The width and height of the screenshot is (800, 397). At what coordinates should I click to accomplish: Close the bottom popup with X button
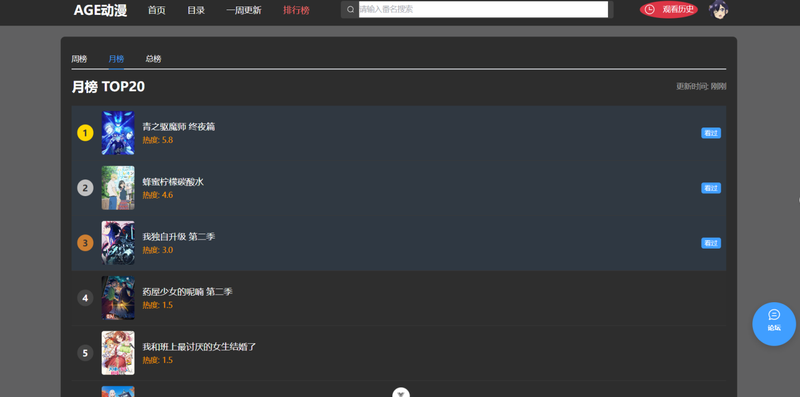click(x=401, y=393)
